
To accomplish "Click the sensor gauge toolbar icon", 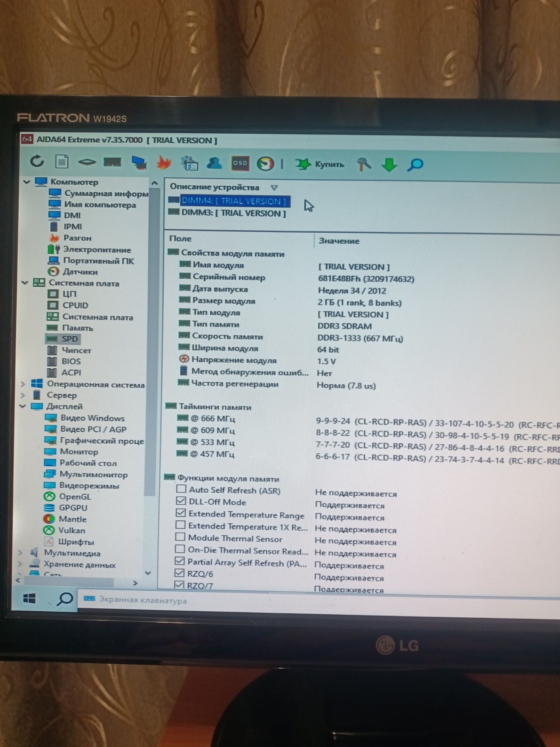I will (265, 164).
